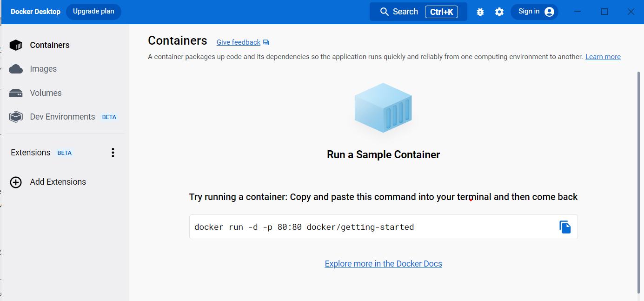
Task: Open the Give feedback link
Action: coord(239,42)
